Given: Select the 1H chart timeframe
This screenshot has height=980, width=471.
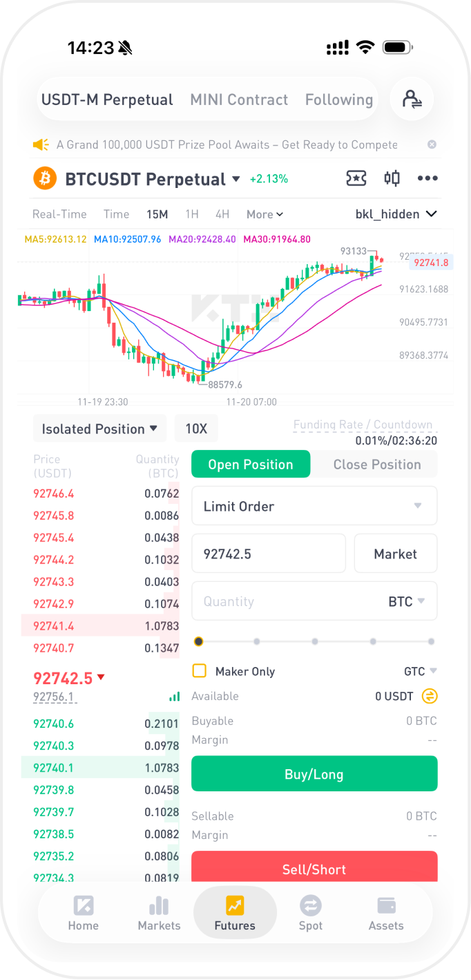Looking at the screenshot, I should pos(191,214).
